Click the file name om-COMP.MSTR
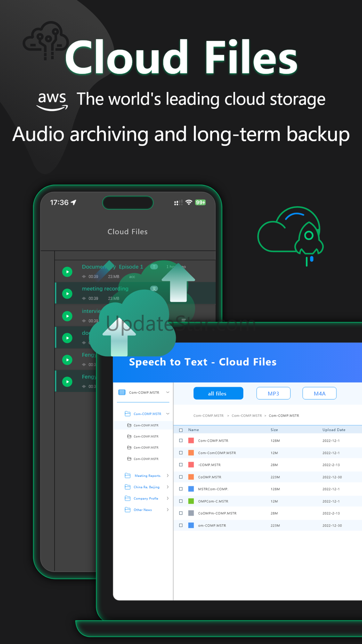Screen dimensions: 362x644 pyautogui.click(x=212, y=525)
